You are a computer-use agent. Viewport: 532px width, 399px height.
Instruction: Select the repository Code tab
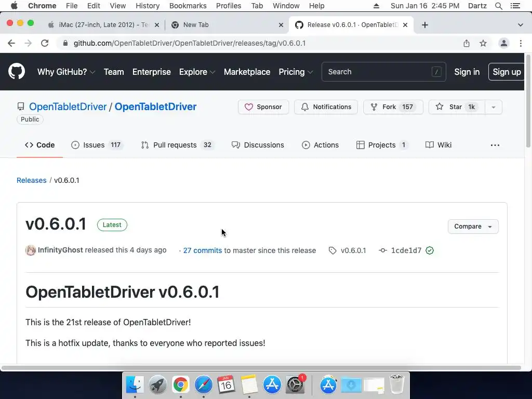click(x=39, y=145)
